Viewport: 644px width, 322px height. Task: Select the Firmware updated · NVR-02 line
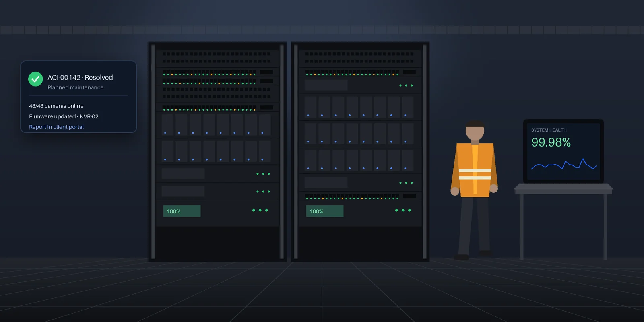pos(64,116)
